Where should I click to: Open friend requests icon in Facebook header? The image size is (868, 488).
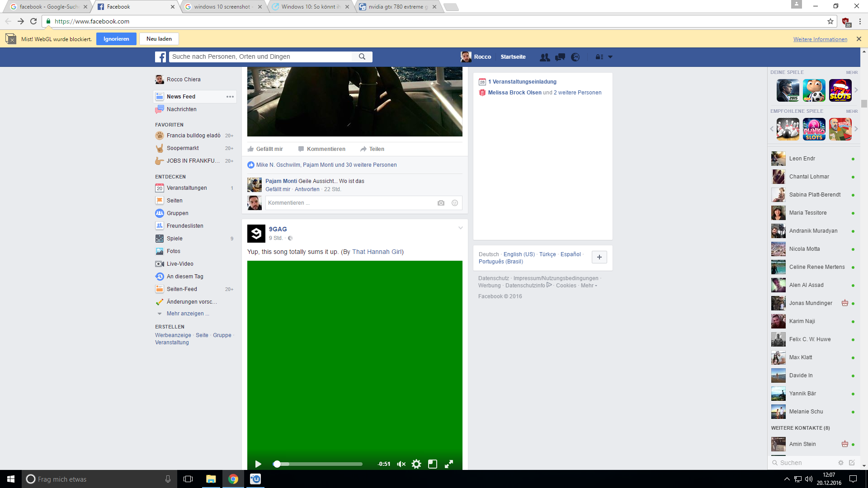(x=545, y=57)
